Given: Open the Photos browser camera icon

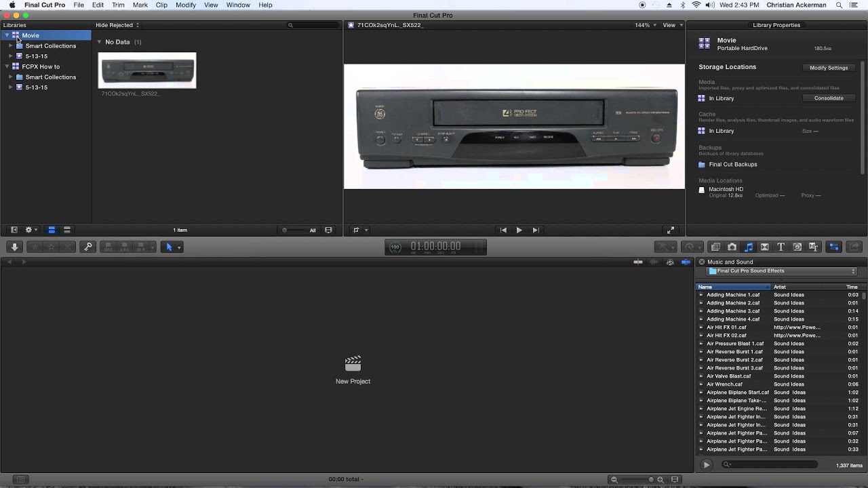Looking at the screenshot, I should click(x=732, y=247).
